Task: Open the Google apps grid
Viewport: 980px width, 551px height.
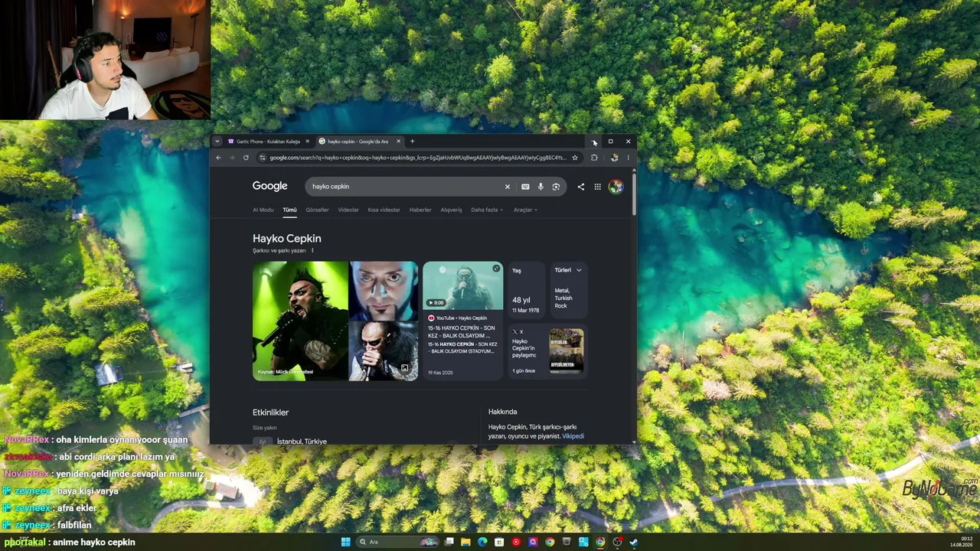Action: coord(597,187)
